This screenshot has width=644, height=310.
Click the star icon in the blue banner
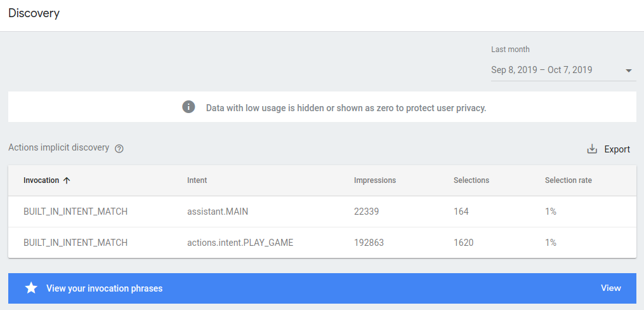point(31,288)
